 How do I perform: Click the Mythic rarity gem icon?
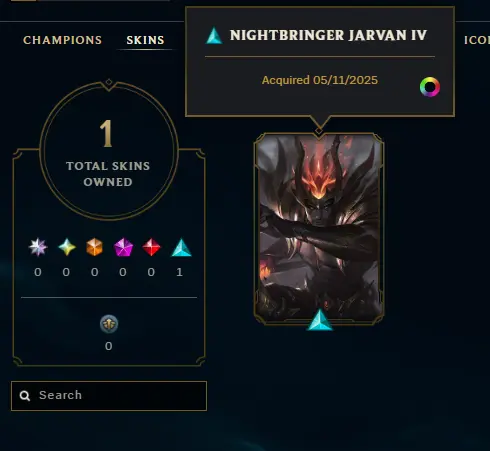(38, 247)
